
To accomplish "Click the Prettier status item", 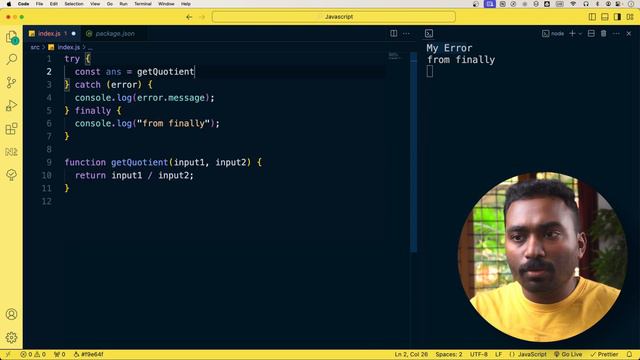I will pos(604,354).
